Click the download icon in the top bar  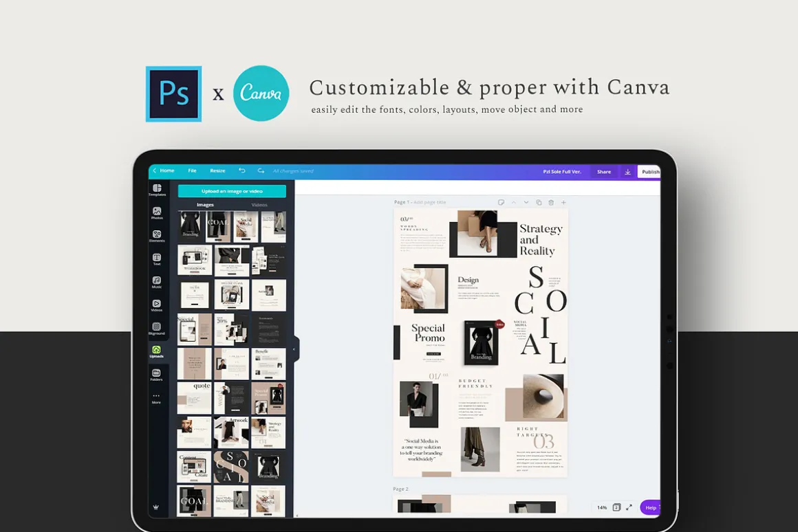[627, 172]
